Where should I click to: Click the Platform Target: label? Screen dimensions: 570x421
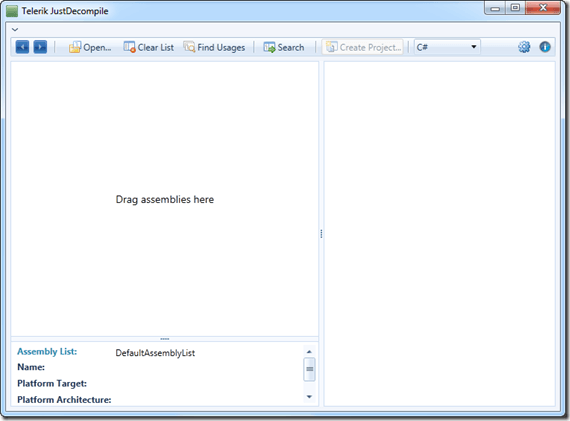(52, 384)
